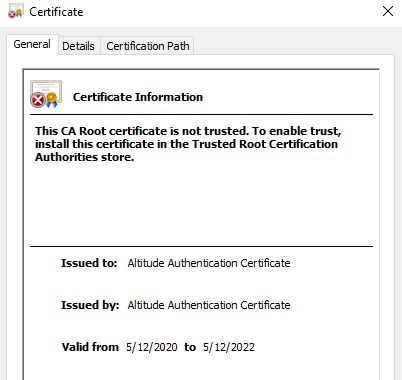This screenshot has height=380, width=402.
Task: Click the 'Valid from' label
Action: 90,347
